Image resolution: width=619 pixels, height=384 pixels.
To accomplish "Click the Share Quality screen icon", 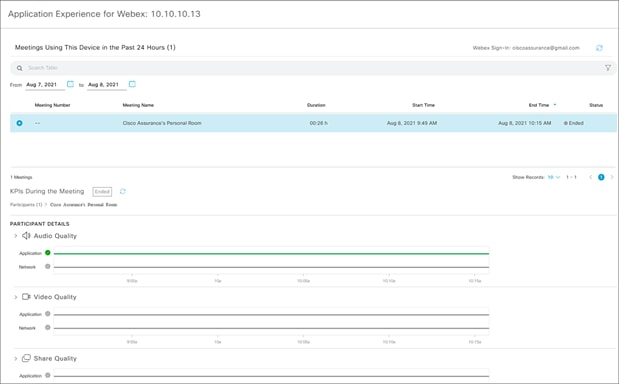I will [26, 358].
